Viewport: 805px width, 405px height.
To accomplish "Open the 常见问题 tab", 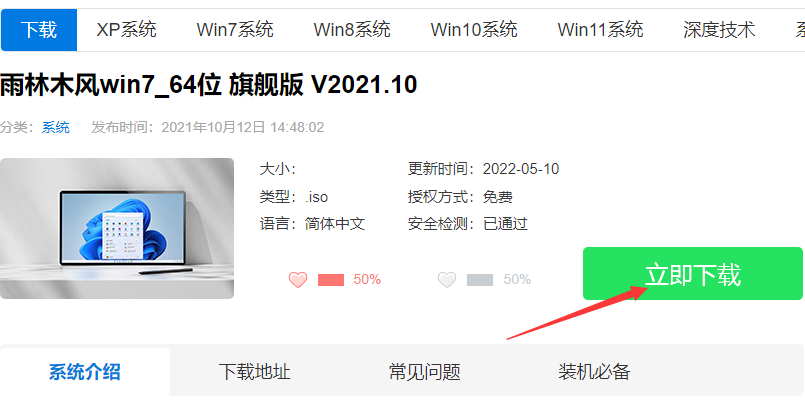I will click(425, 372).
